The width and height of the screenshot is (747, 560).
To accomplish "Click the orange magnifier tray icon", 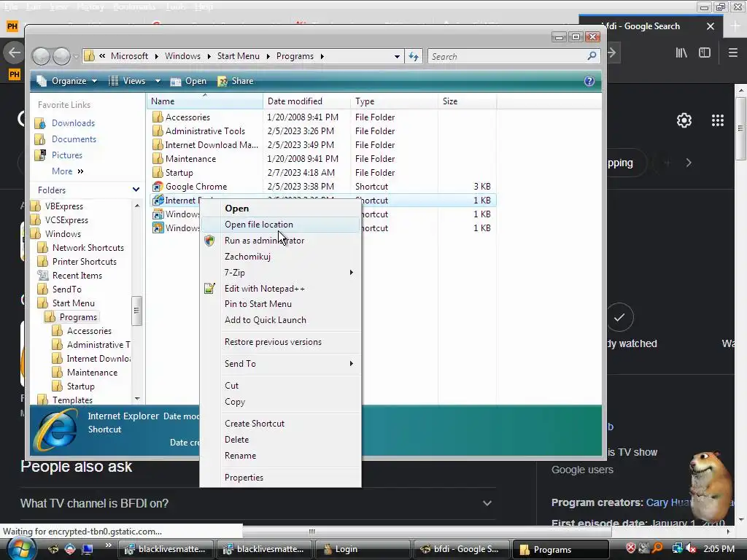I will pos(658,548).
